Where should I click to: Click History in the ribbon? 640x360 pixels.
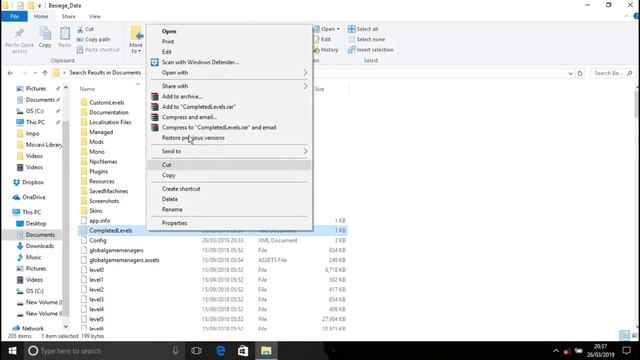click(x=326, y=50)
